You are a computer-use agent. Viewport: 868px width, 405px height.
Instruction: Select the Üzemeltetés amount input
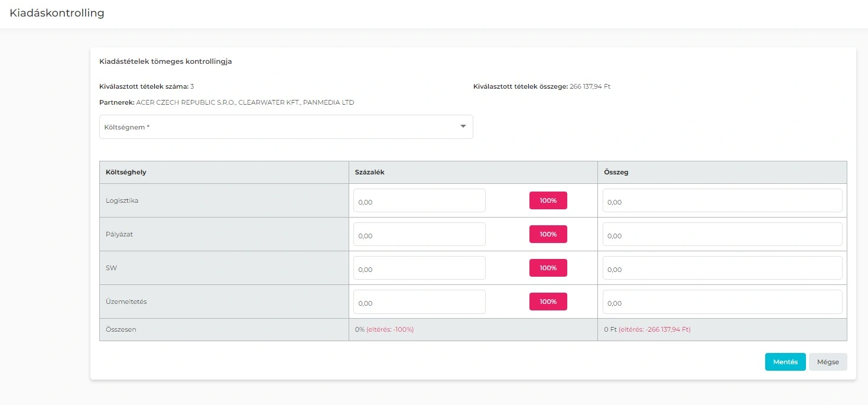coord(722,302)
